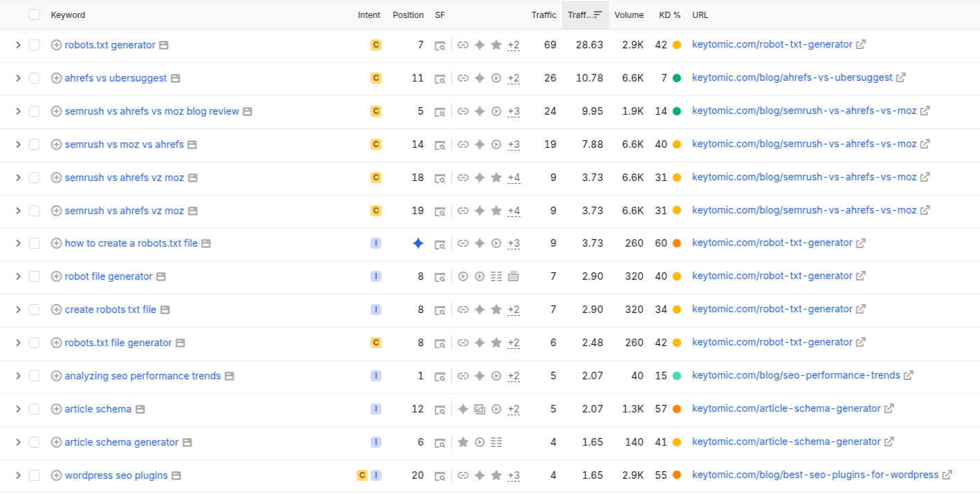Click the plus icon beside robots.txt generator keyword
The height and width of the screenshot is (494, 980).
57,45
